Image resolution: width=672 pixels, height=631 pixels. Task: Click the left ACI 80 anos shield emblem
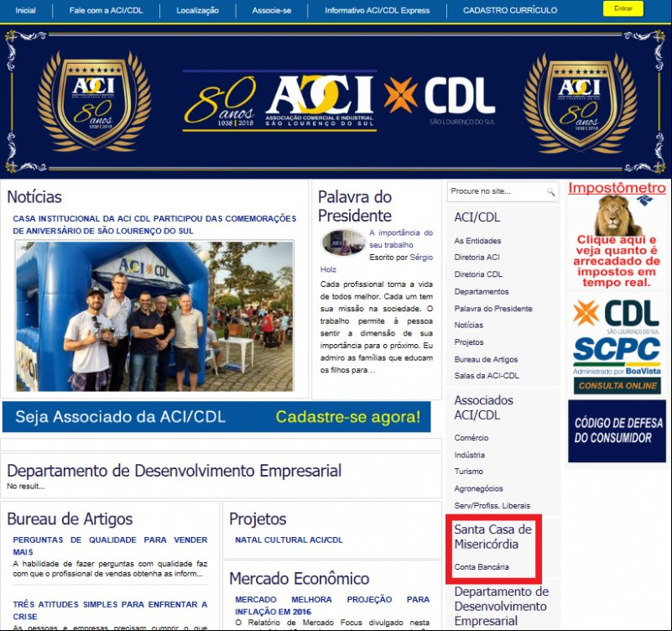pyautogui.click(x=94, y=102)
